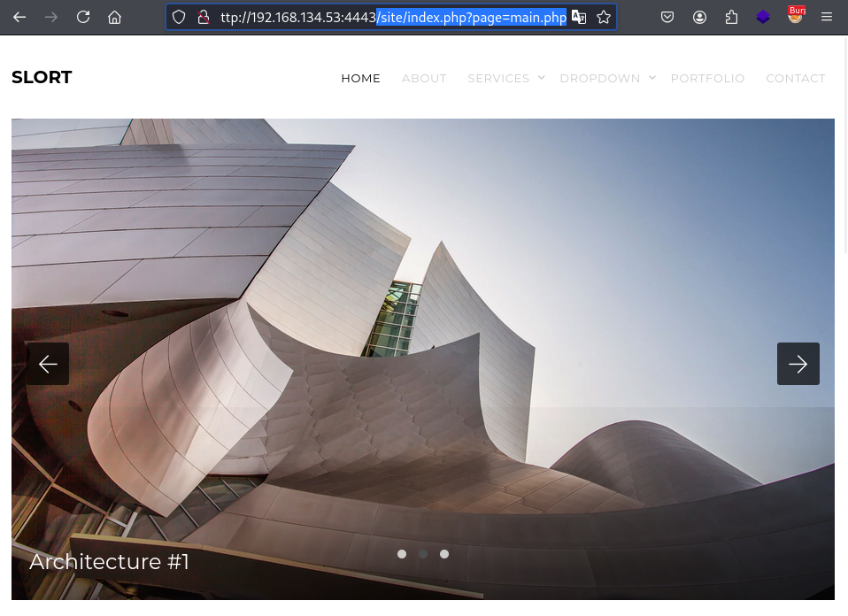Click the page vertical scrollbar
Viewport: 848px width, 616px height.
point(845,146)
